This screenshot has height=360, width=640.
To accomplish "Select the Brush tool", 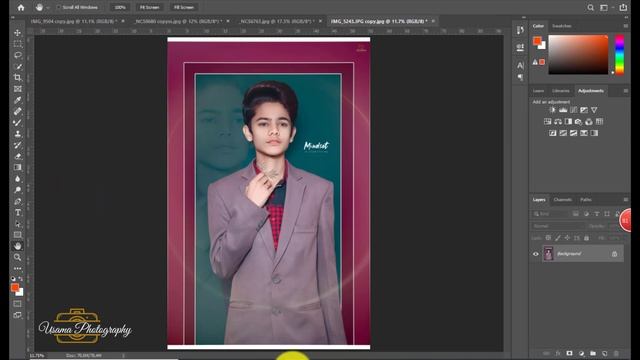I will 18,122.
